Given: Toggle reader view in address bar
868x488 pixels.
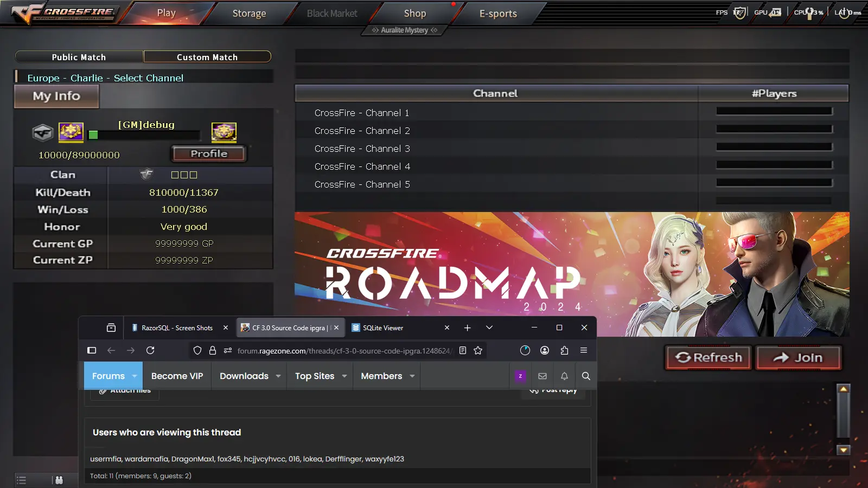Looking at the screenshot, I should coord(463,350).
